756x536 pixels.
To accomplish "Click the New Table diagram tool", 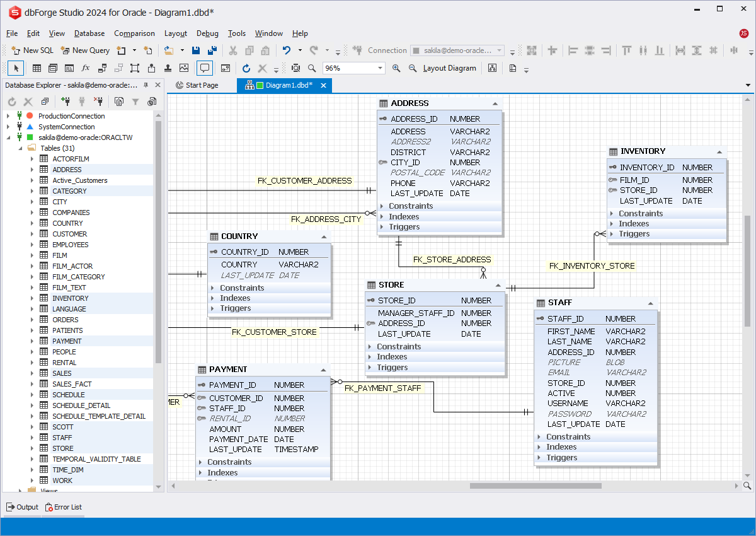I will coord(37,68).
